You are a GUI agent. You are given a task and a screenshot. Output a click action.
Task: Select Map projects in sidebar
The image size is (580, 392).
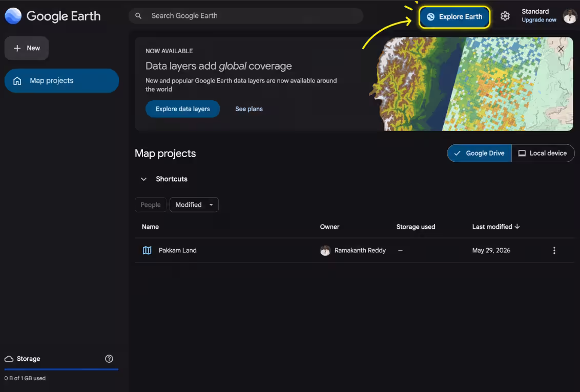(61, 80)
